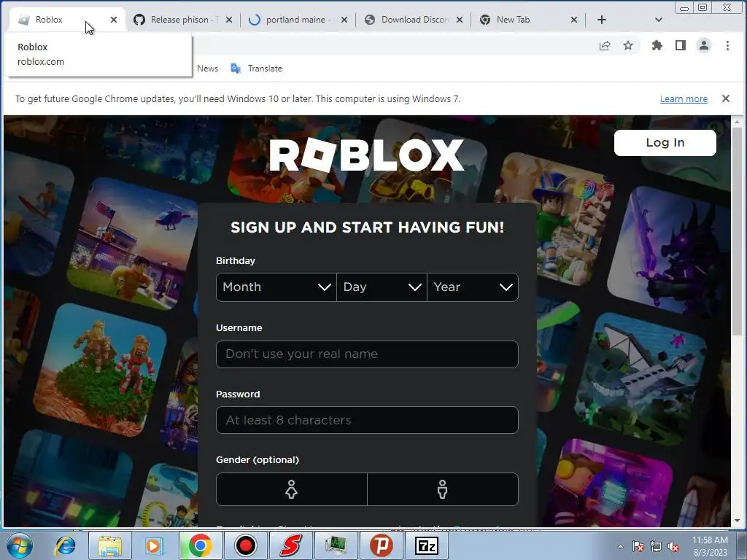
Task: Open a new browser tab with plus button
Action: click(x=602, y=20)
